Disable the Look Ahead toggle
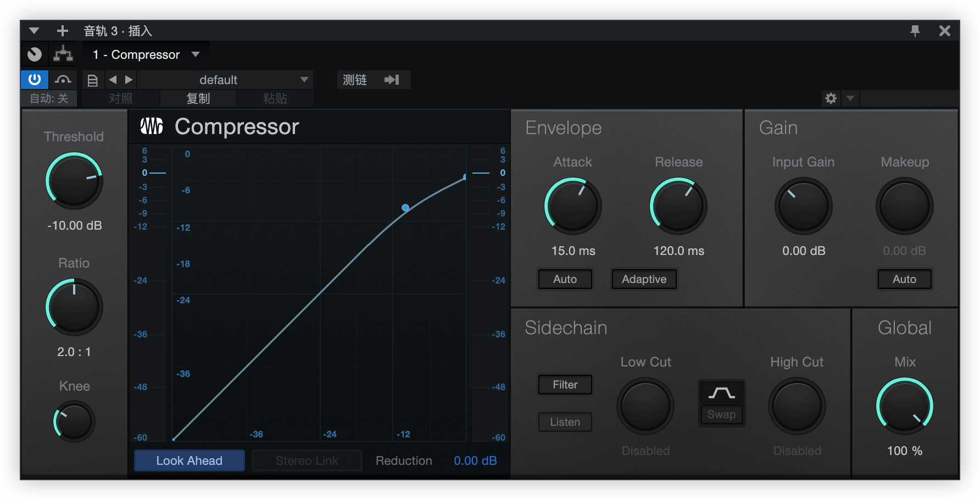The width and height of the screenshot is (980, 500). pos(190,460)
